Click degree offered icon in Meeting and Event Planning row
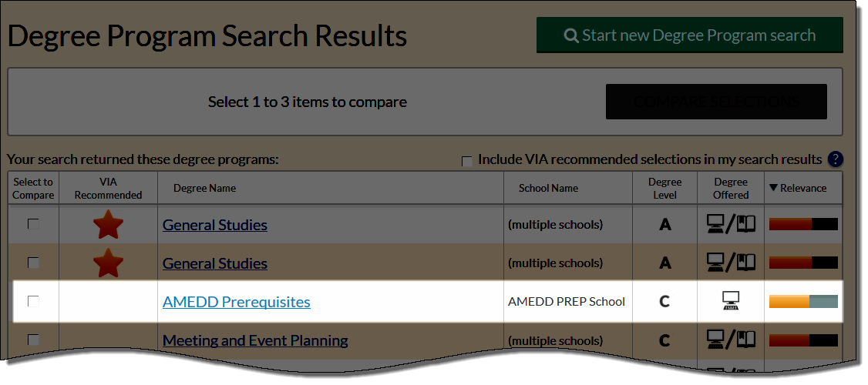 (731, 340)
